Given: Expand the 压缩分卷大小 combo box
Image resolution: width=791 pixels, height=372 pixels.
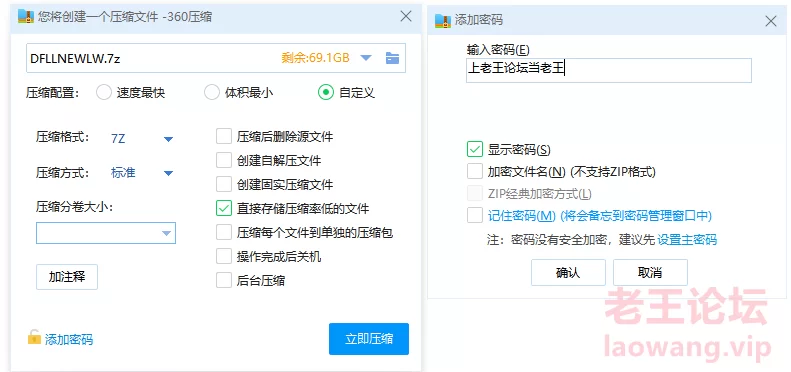Looking at the screenshot, I should [105, 233].
